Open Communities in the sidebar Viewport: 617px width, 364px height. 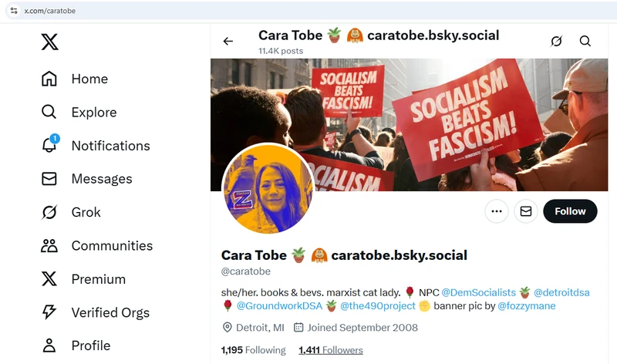(x=112, y=246)
